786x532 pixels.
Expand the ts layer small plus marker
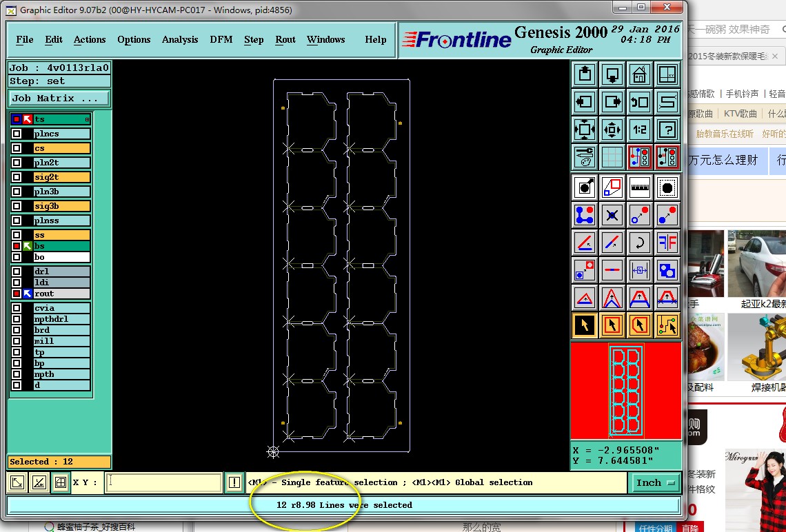click(87, 119)
